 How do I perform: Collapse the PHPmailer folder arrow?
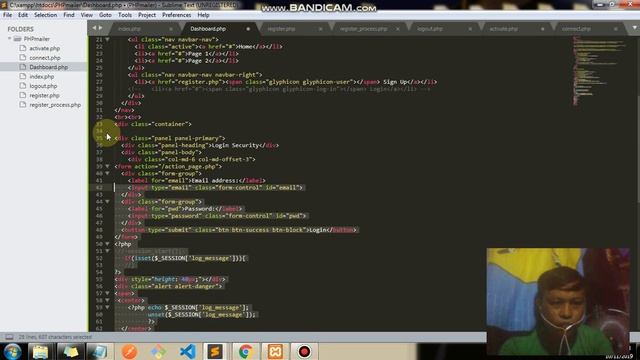(x=10, y=39)
